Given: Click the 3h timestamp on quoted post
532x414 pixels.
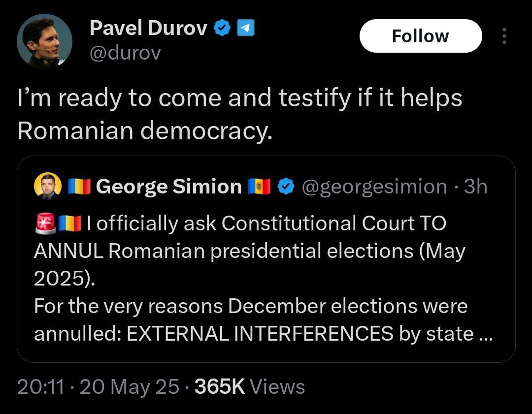Looking at the screenshot, I should pos(476,187).
